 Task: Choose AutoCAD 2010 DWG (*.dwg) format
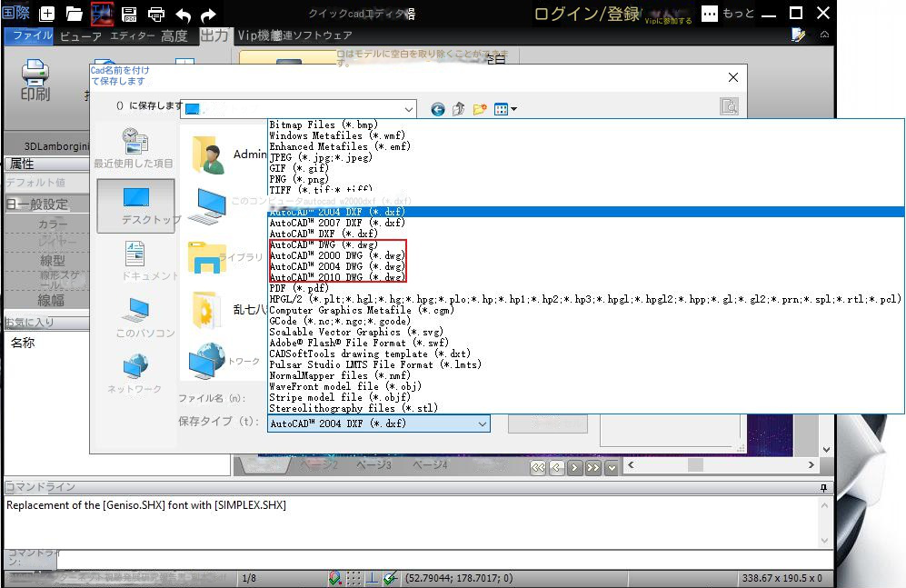pyautogui.click(x=337, y=277)
